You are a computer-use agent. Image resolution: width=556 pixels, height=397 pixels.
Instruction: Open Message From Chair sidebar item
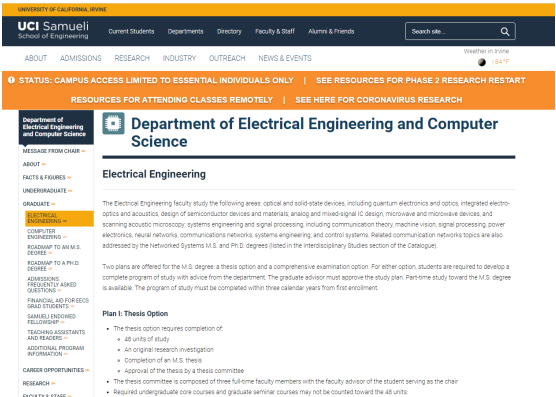[x=54, y=151]
